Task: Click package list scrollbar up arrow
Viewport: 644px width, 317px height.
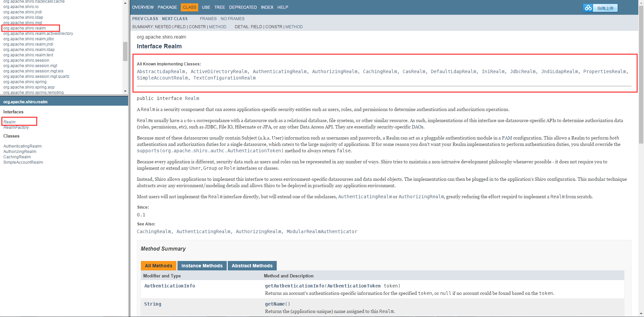Action: 125,3
